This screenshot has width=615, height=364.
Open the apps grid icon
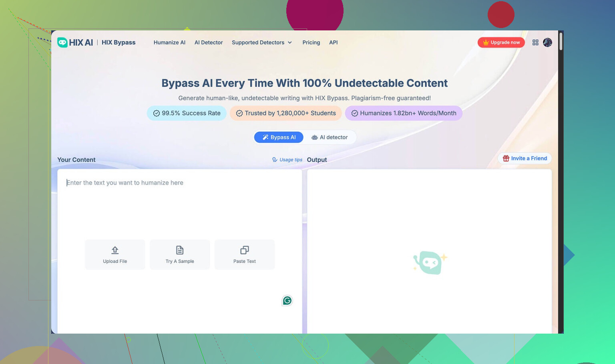point(535,42)
